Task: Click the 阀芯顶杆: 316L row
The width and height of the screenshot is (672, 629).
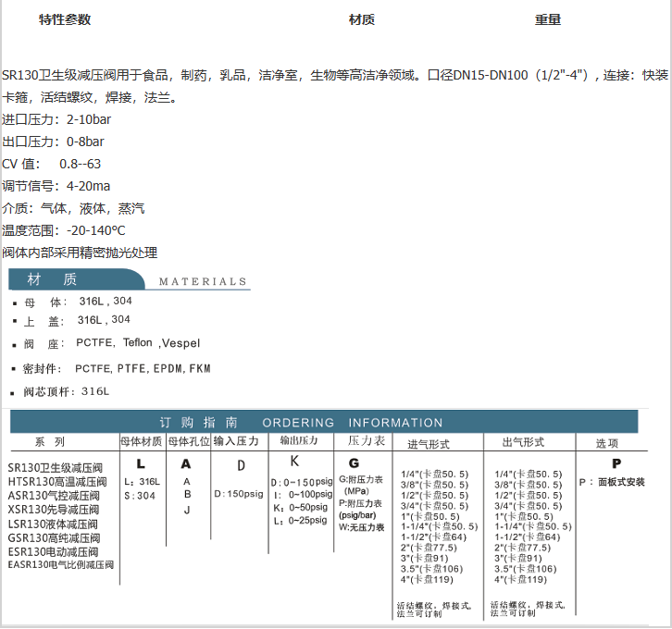Action: (60, 391)
